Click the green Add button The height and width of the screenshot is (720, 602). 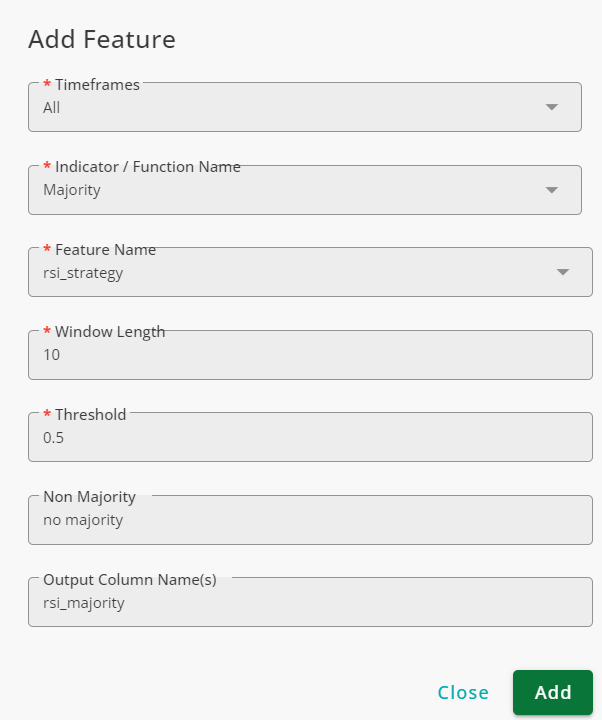click(553, 692)
